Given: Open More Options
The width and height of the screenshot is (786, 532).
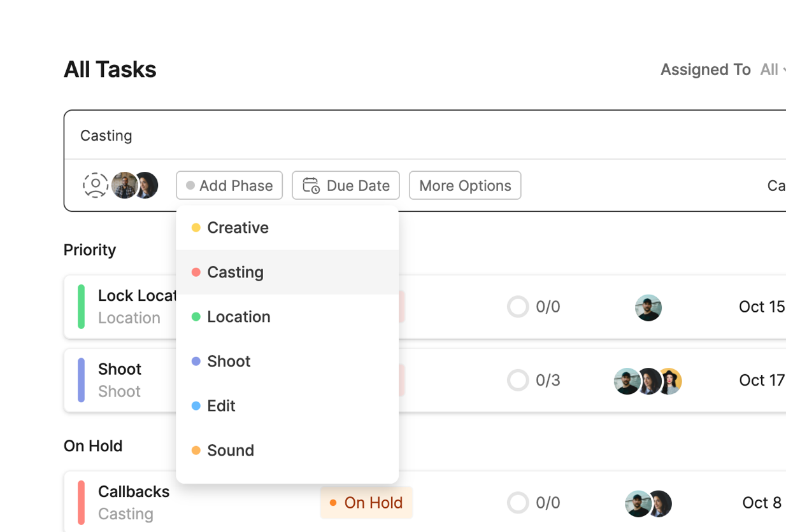Looking at the screenshot, I should coord(465,185).
